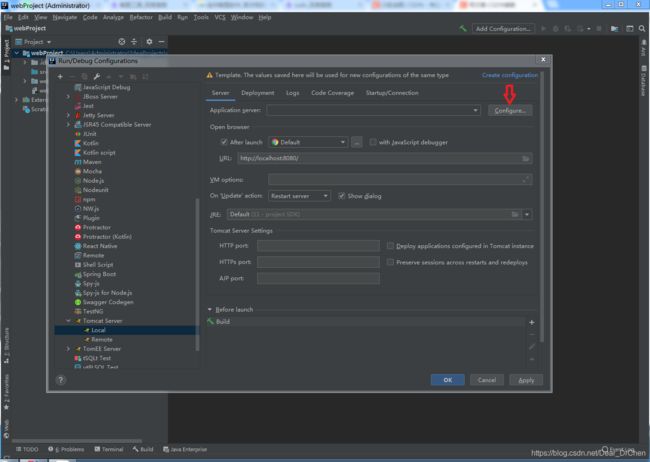Click the VM options expand icon
The height and width of the screenshot is (462, 650).
pos(526,180)
